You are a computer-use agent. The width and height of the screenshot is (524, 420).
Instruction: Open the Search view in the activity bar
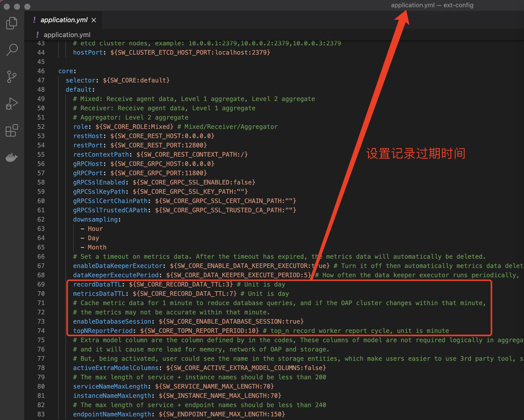[x=12, y=50]
